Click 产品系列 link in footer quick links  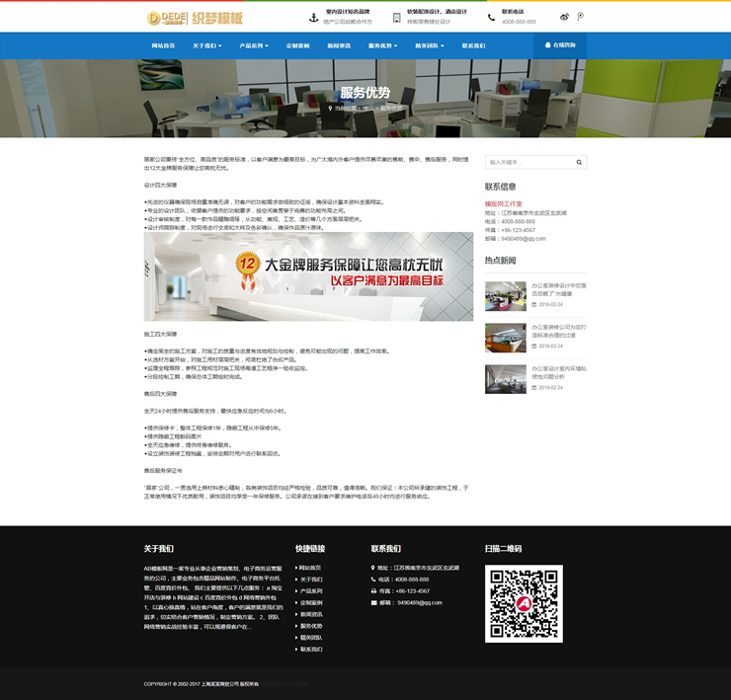pyautogui.click(x=311, y=590)
